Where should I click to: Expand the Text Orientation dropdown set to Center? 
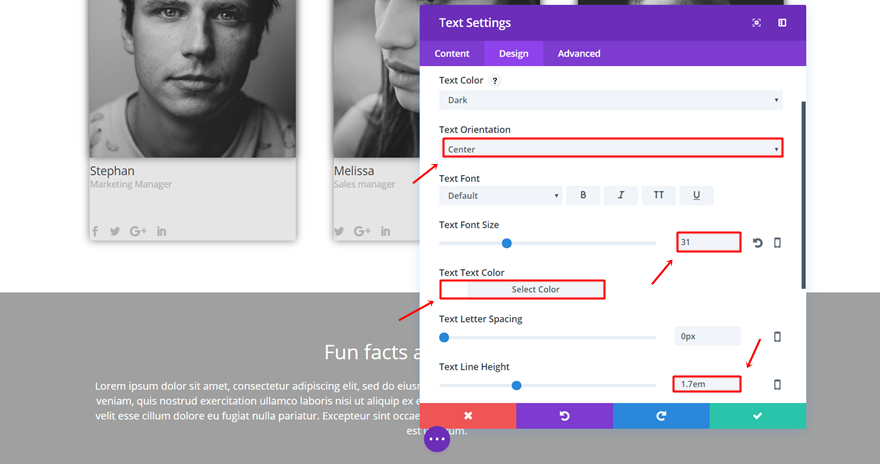pos(612,149)
